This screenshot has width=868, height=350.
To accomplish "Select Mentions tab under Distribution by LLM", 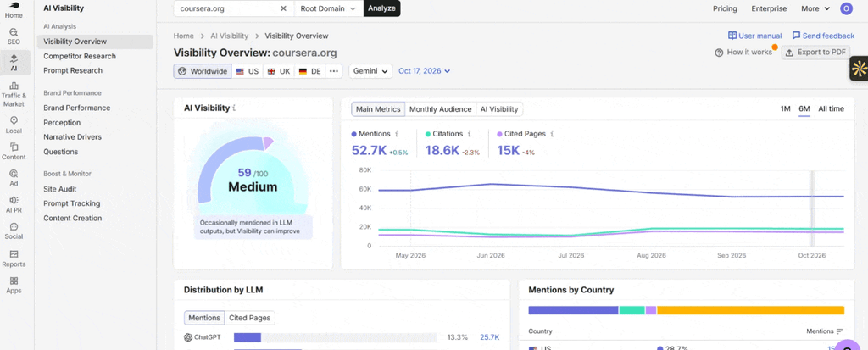I will 204,318.
